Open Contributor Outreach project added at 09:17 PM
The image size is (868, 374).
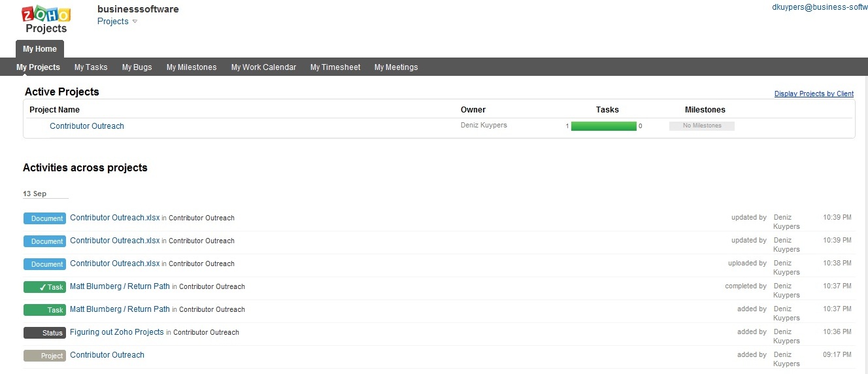pyautogui.click(x=107, y=355)
